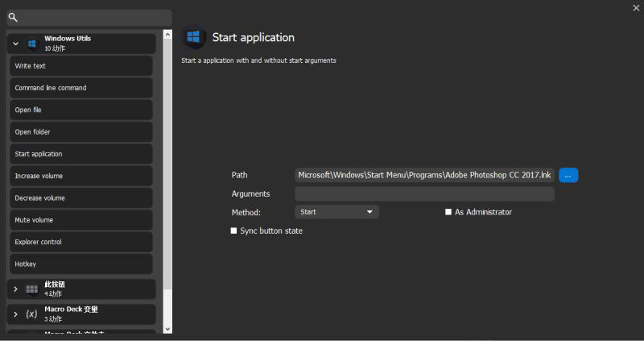
Task: Enable the As Administrator checkbox
Action: [x=448, y=212]
